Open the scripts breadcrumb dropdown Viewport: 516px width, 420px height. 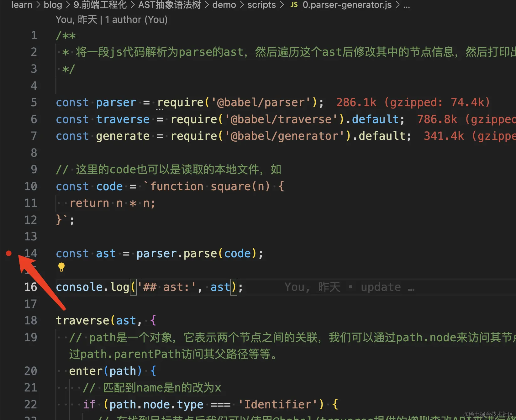pos(261,5)
